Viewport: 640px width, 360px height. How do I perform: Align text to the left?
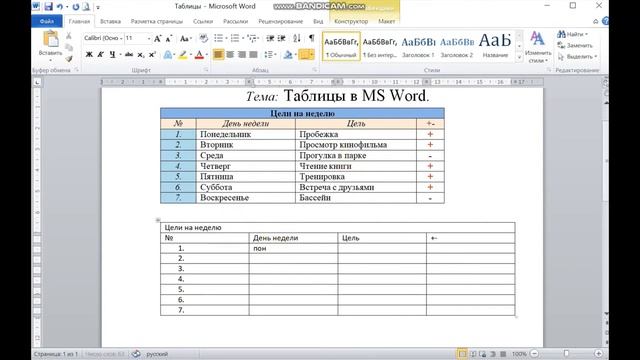click(x=218, y=54)
